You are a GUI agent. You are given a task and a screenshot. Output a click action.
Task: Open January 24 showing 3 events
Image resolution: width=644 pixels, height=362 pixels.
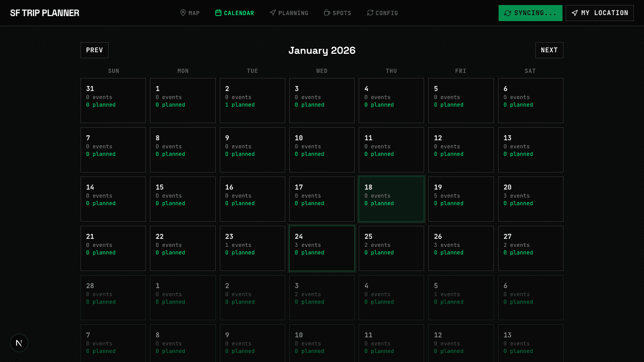pos(321,248)
